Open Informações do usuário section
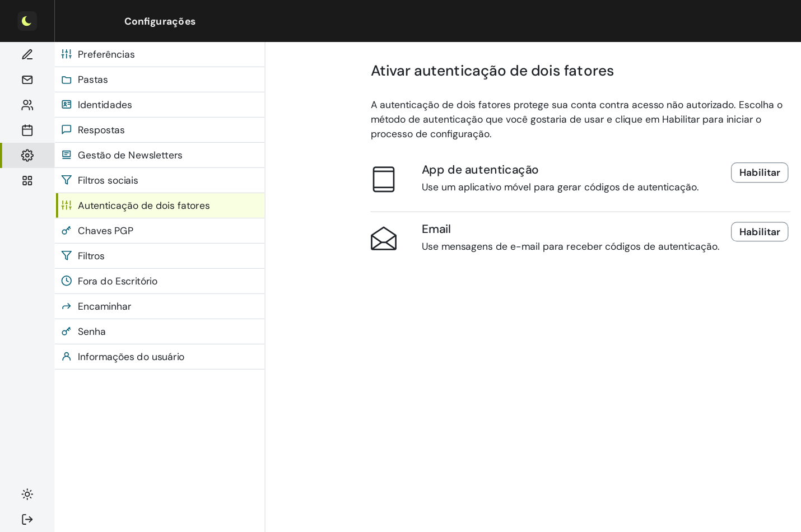This screenshot has height=532, width=801. 160,357
